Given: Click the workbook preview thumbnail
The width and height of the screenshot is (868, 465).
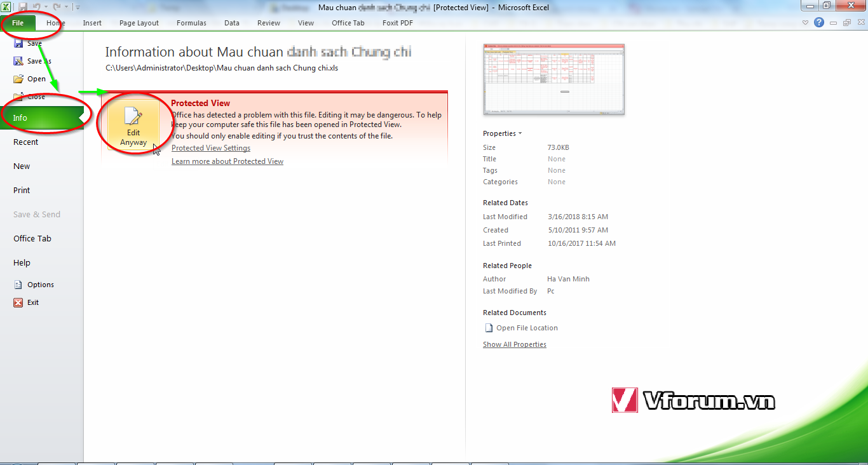Looking at the screenshot, I should click(x=554, y=79).
